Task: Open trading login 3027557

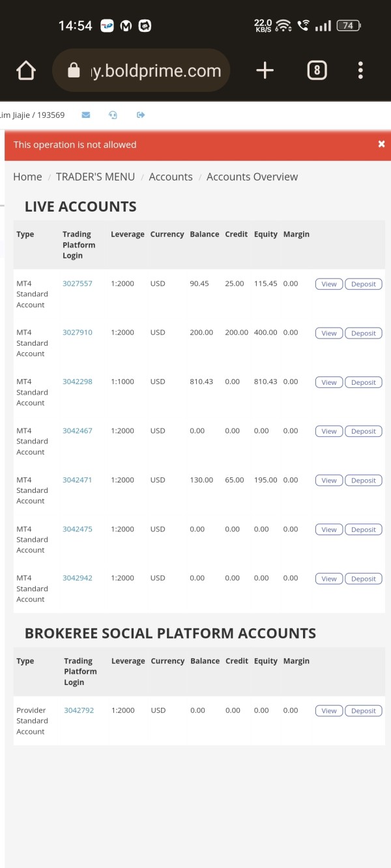Action: (78, 283)
